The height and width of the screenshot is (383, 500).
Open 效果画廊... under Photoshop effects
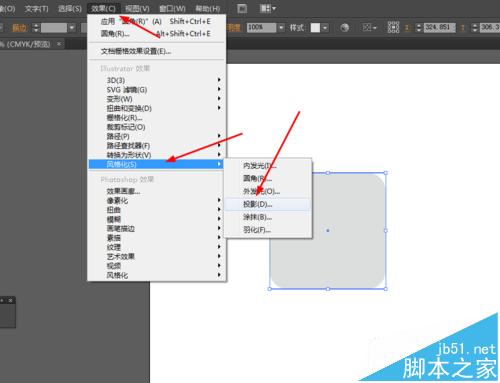156,191
